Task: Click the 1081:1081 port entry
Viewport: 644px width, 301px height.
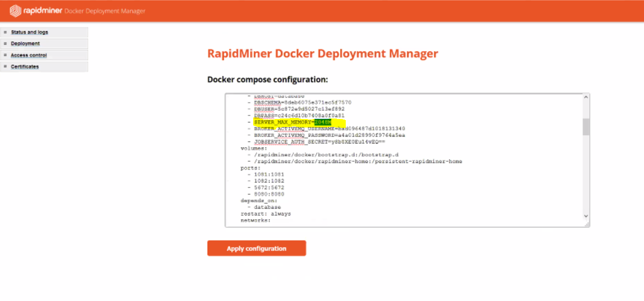Action: point(266,174)
